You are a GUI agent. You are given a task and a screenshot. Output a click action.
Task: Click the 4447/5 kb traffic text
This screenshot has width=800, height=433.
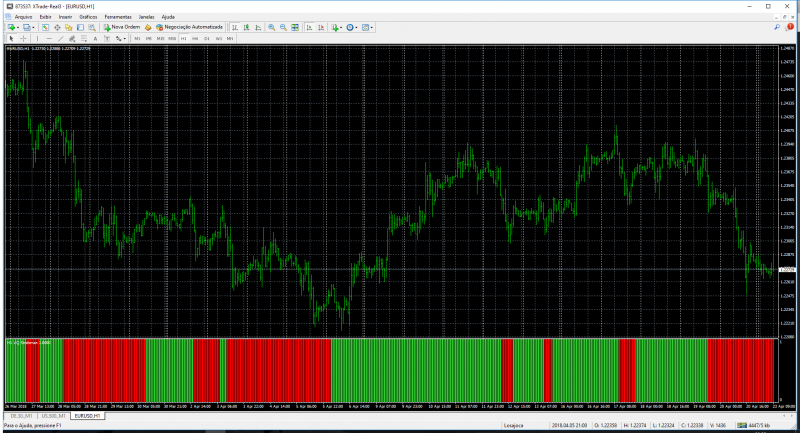[759, 425]
